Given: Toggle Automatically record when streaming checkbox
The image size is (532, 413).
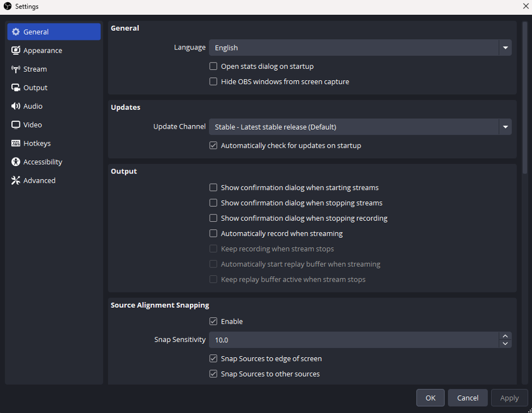Looking at the screenshot, I should click(214, 233).
